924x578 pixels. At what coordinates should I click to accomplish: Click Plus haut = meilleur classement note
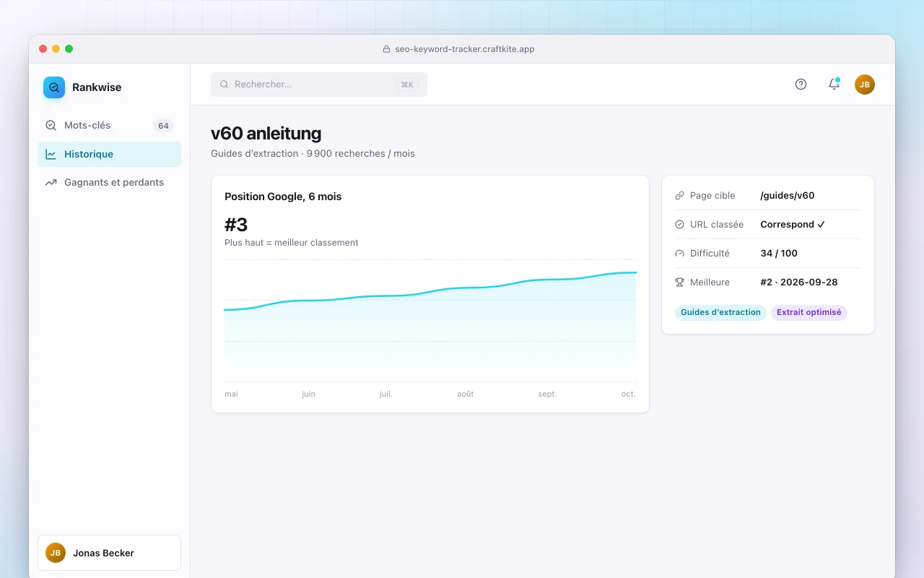click(x=292, y=243)
